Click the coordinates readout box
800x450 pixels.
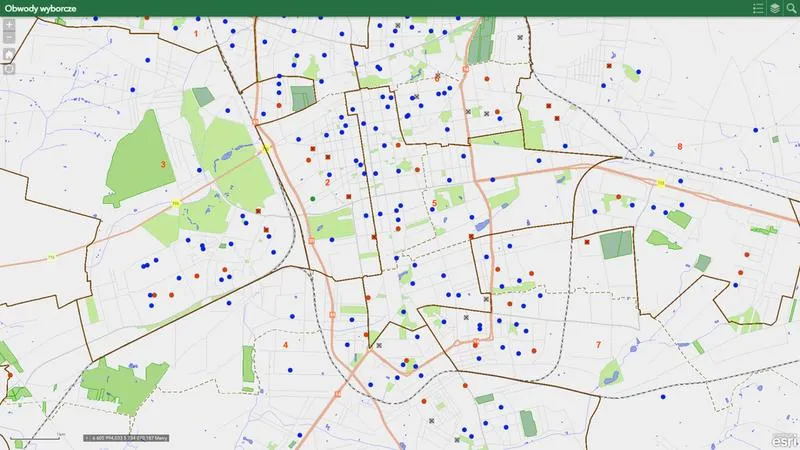(126, 438)
